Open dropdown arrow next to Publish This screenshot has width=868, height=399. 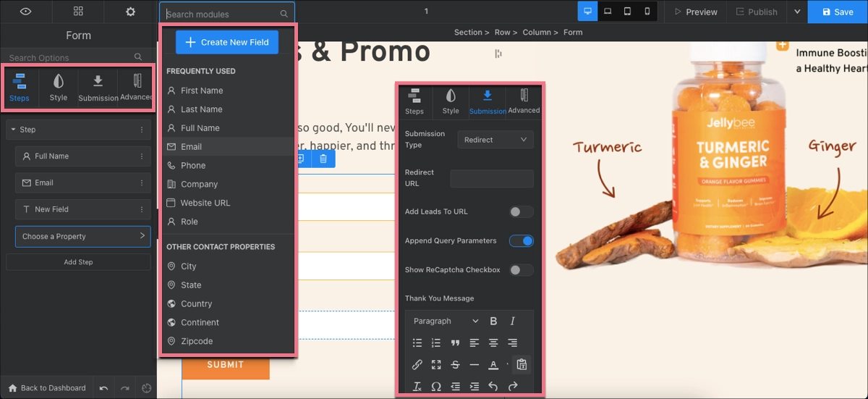(x=797, y=12)
